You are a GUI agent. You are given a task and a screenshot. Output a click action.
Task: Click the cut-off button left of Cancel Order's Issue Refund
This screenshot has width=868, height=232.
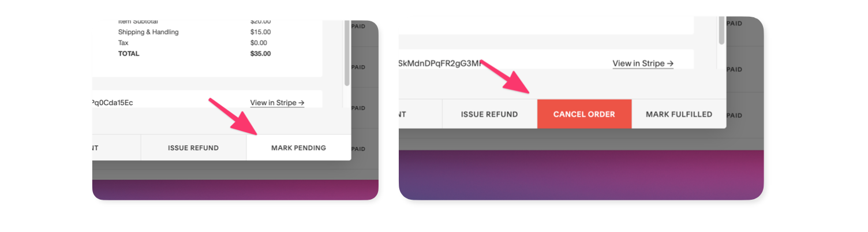coord(420,114)
